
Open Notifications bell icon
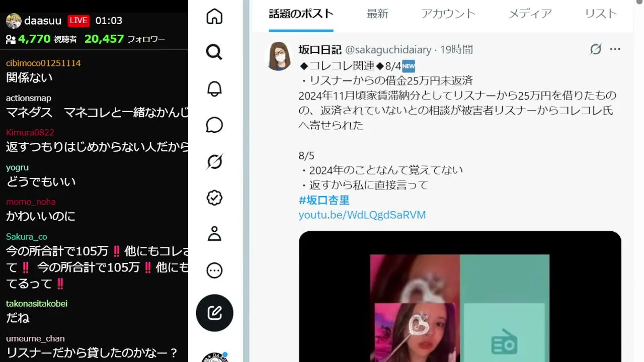[x=214, y=88]
